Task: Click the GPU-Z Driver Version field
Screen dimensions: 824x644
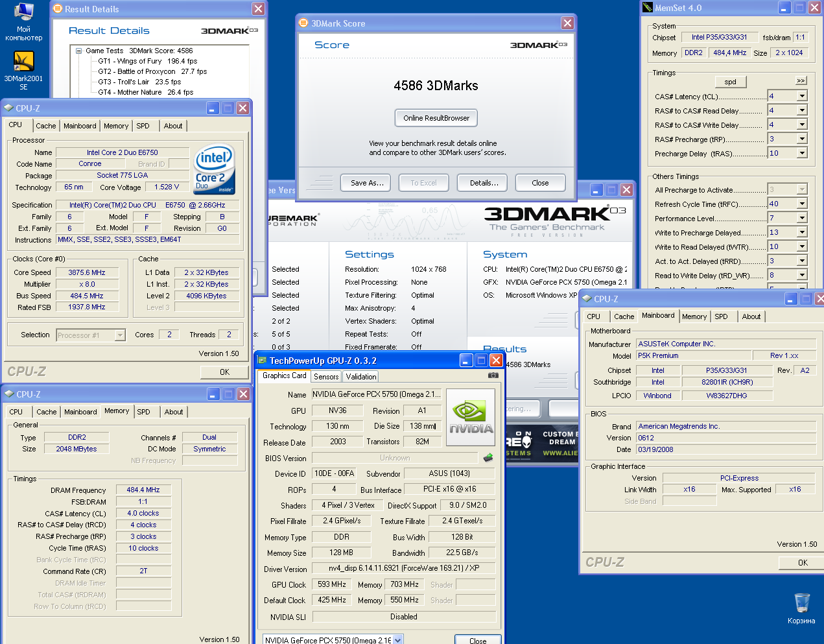Action: [x=403, y=568]
